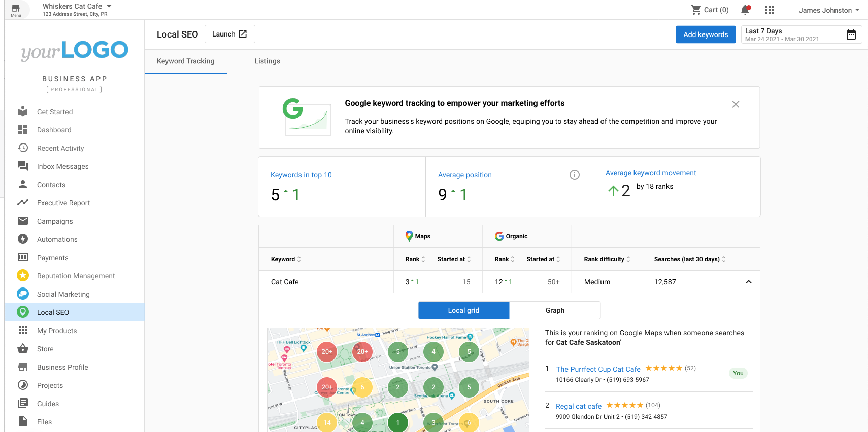The image size is (868, 432).
Task: Collapse the Cat Cafe keyword row
Action: pos(748,282)
